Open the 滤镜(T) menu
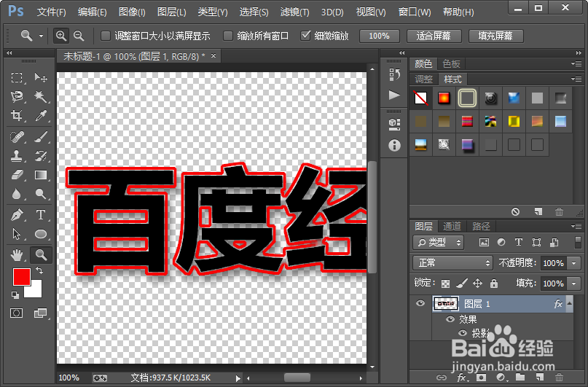Screen dimensions: 588x387 click(x=295, y=12)
